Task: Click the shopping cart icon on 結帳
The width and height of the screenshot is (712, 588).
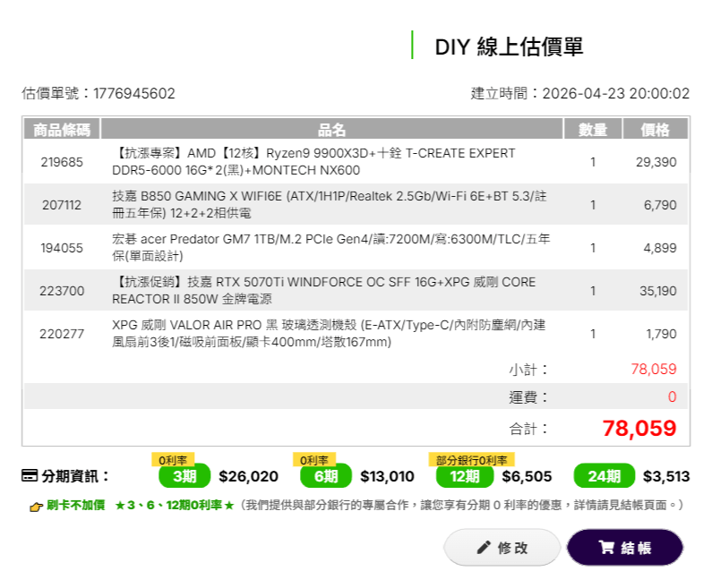Action: pos(606,547)
